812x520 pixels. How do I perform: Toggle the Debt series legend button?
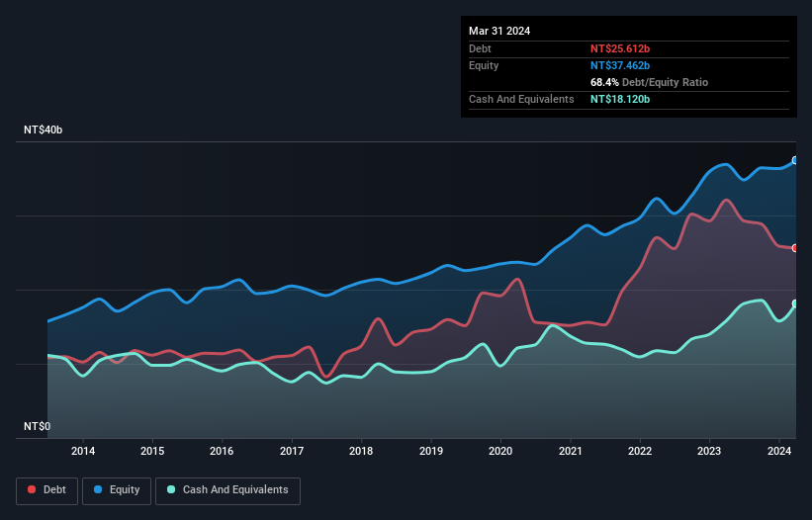[x=46, y=490]
